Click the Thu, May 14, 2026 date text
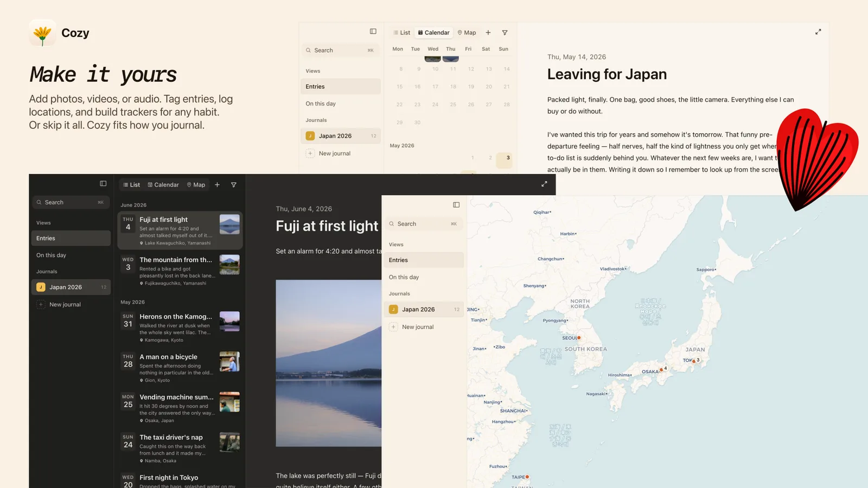Viewport: 868px width, 488px height. point(577,57)
